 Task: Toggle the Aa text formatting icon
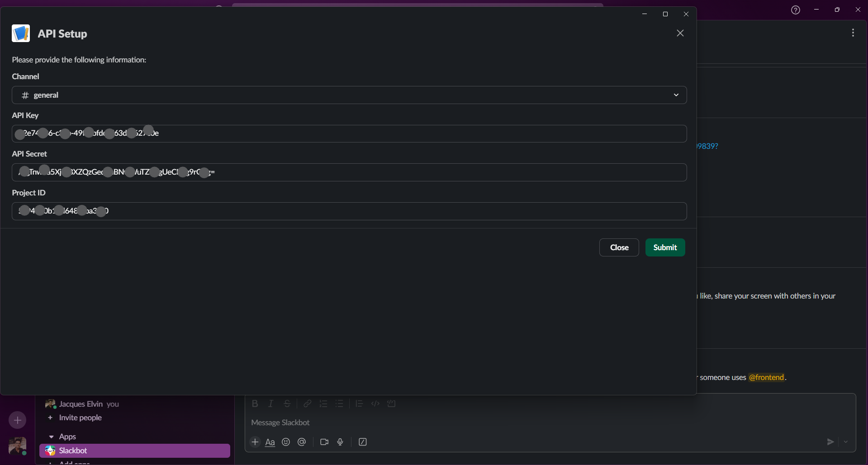point(270,442)
